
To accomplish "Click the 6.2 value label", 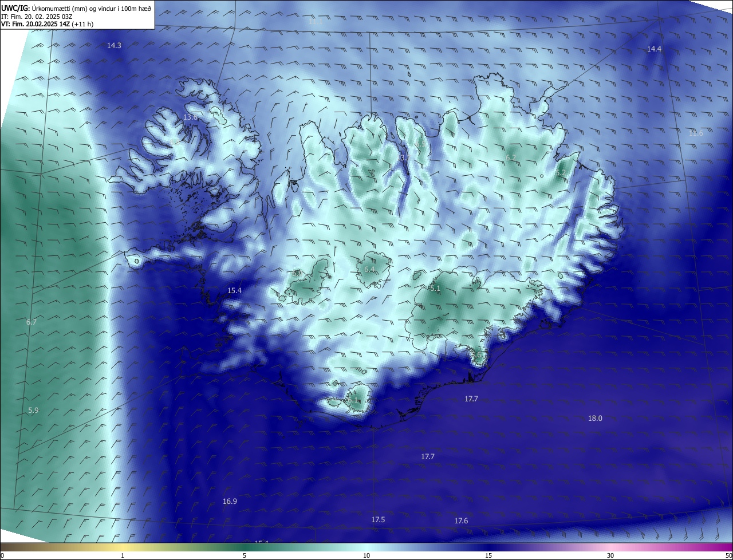I will [511, 157].
